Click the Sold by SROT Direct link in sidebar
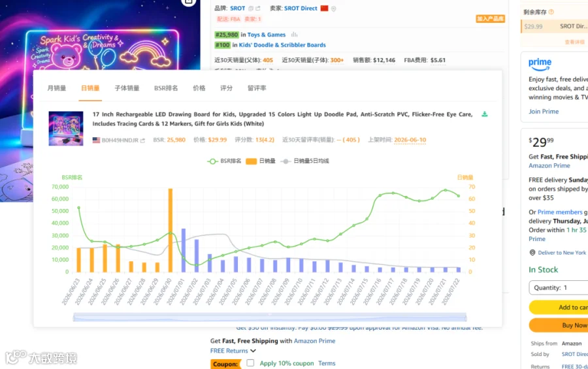588x369 pixels. [x=574, y=354]
